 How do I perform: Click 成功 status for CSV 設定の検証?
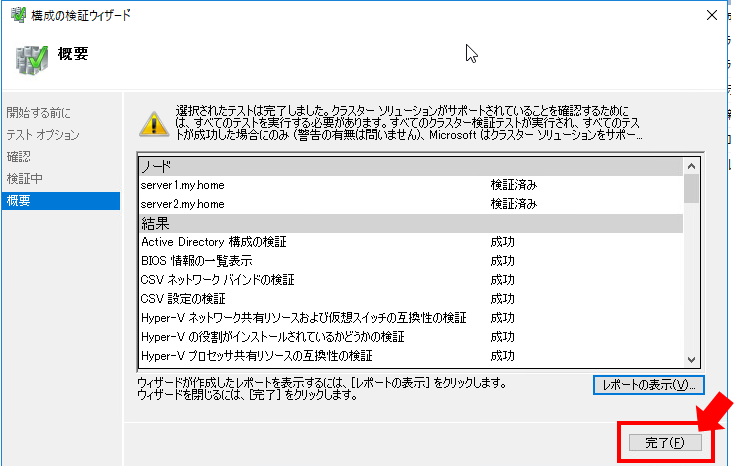click(502, 299)
